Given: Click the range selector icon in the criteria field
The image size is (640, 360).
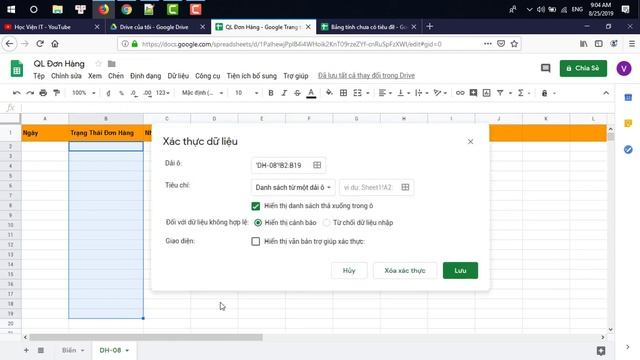Looking at the screenshot, I should [405, 187].
